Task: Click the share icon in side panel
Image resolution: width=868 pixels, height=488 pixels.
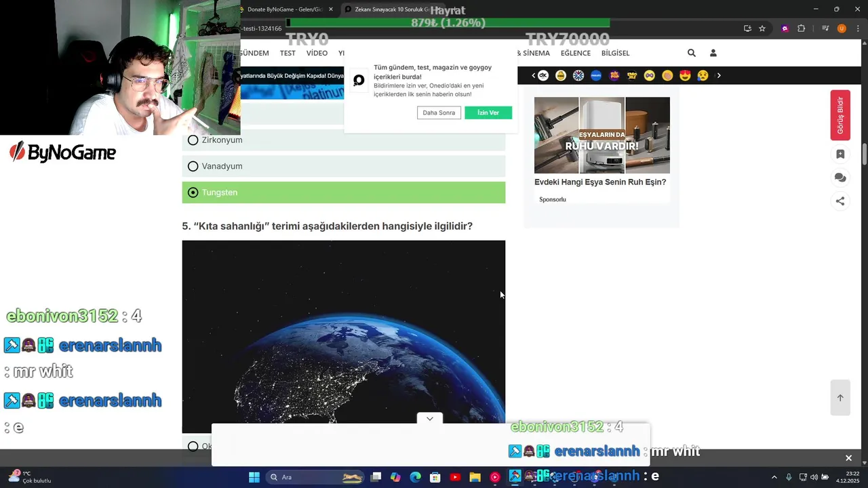Action: 840,201
